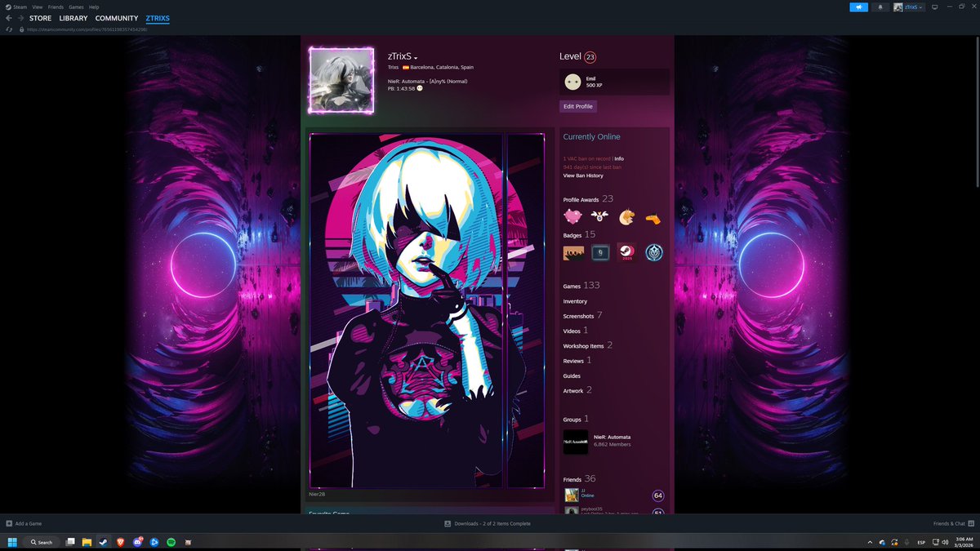Open the View menu
The height and width of the screenshot is (551, 980).
pyautogui.click(x=38, y=7)
